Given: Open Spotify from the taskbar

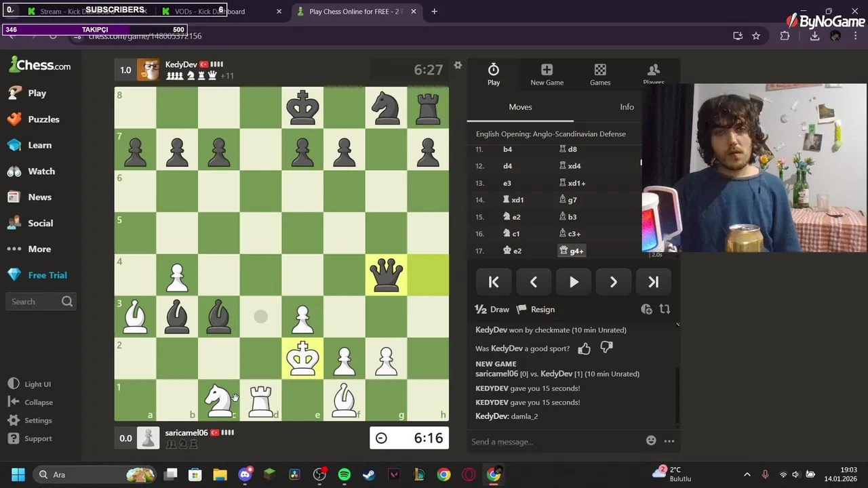Looking at the screenshot, I should pos(344,474).
